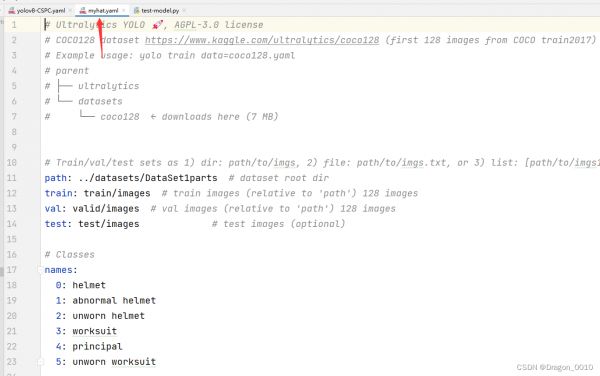Click the YAML file icon on yolov8-CSPC.yaml

click(x=11, y=11)
